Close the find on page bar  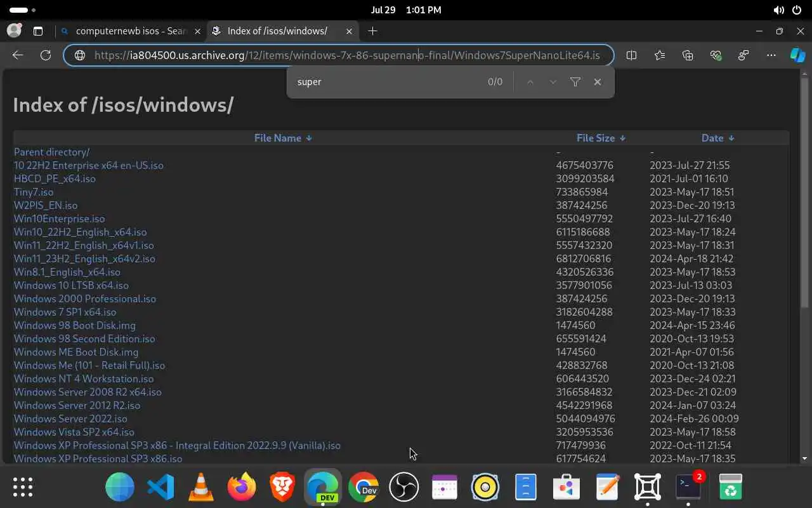(x=598, y=82)
